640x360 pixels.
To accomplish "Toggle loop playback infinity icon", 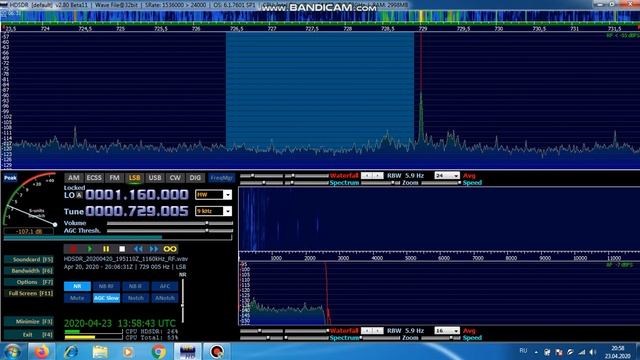I will [x=170, y=249].
